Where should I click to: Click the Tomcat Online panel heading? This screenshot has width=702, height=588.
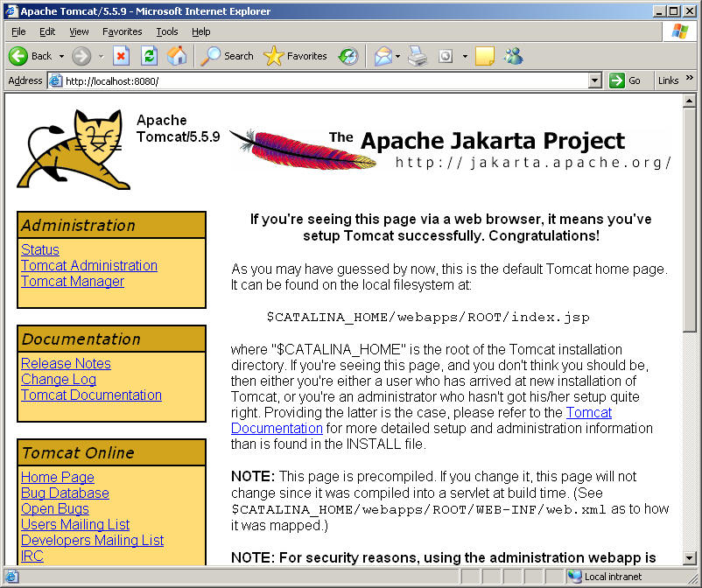pos(111,452)
